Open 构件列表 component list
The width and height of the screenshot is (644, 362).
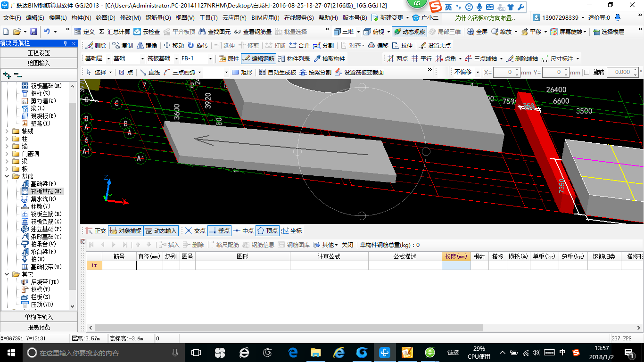point(294,58)
